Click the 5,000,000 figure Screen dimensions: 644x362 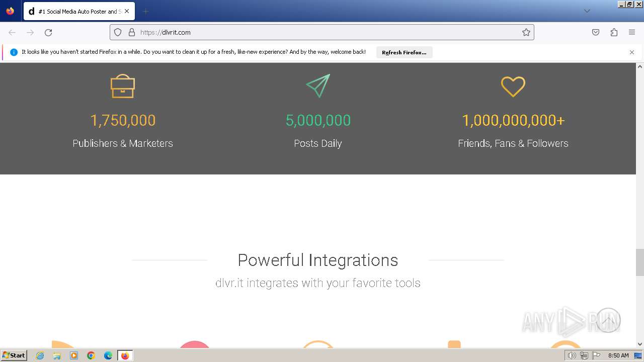[x=318, y=120]
